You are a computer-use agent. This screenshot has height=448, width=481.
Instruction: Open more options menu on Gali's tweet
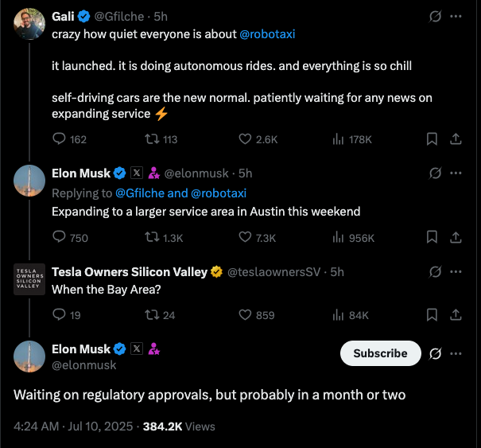pyautogui.click(x=456, y=16)
